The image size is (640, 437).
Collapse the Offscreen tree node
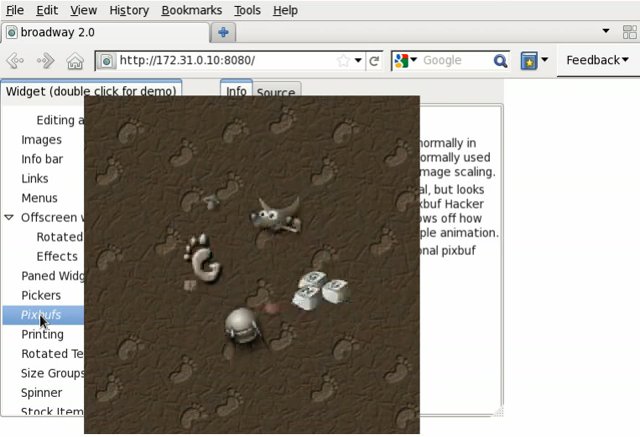[9, 217]
